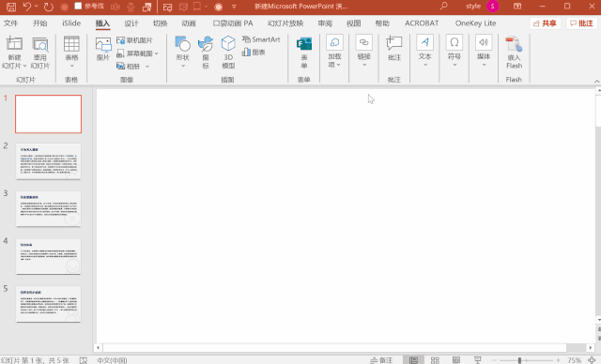Open the 文本 text dropdown
The height and width of the screenshot is (364, 601).
click(x=424, y=52)
